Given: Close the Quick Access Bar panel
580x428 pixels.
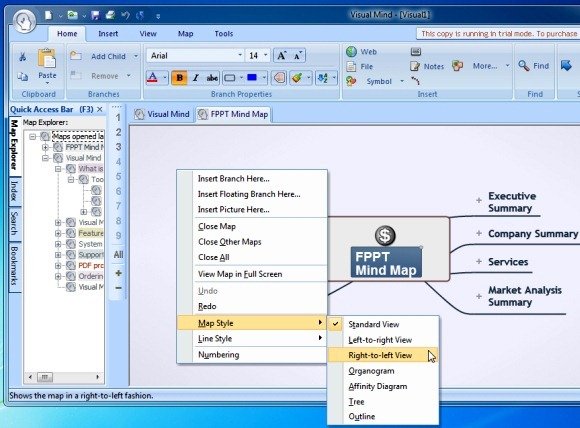Looking at the screenshot, I should pyautogui.click(x=100, y=109).
